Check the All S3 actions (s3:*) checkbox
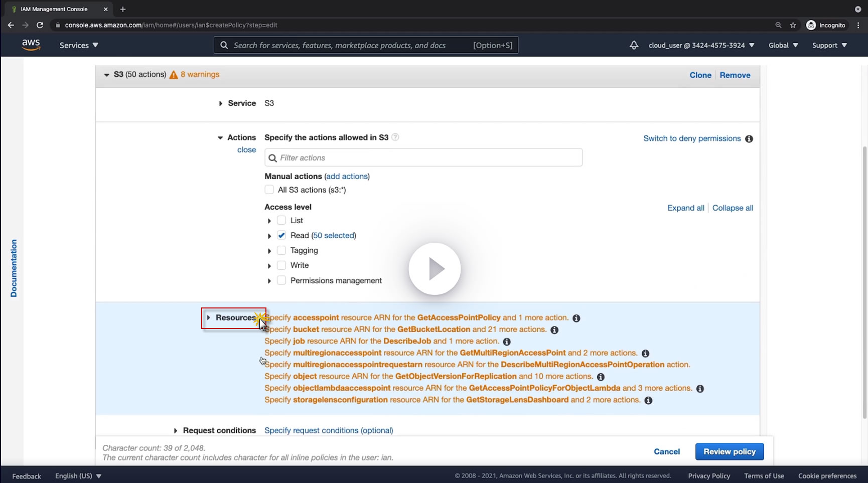Image resolution: width=868 pixels, height=483 pixels. (x=269, y=190)
